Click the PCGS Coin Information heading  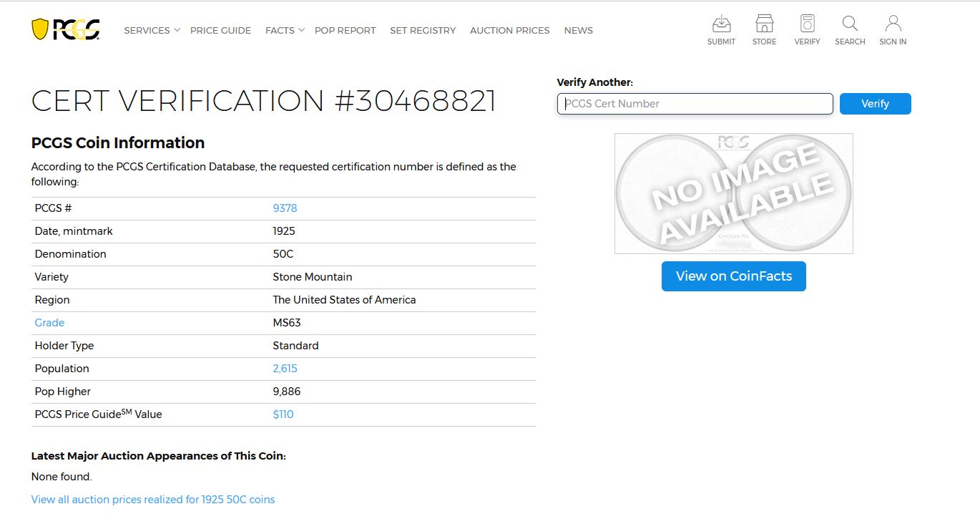coord(118,143)
